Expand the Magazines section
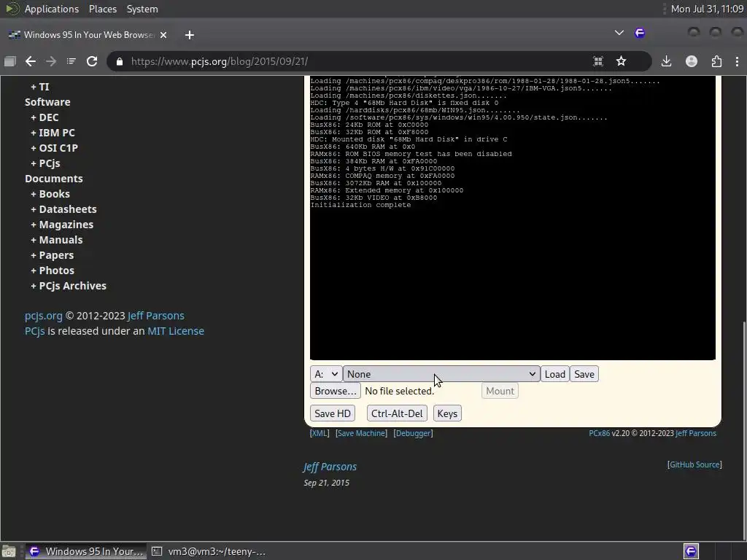The height and width of the screenshot is (560, 747). pyautogui.click(x=62, y=225)
